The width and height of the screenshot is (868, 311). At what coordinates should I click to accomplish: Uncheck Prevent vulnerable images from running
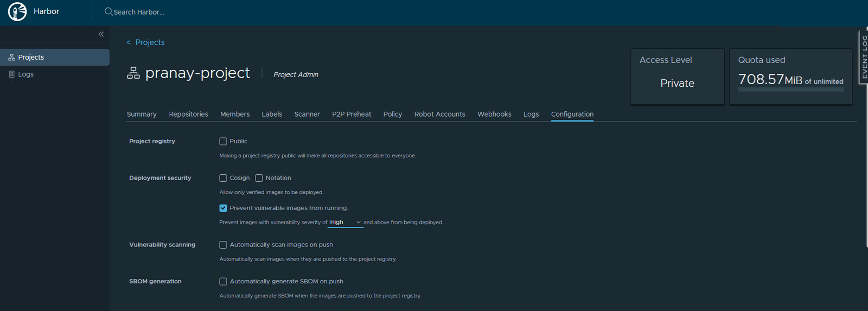click(223, 208)
